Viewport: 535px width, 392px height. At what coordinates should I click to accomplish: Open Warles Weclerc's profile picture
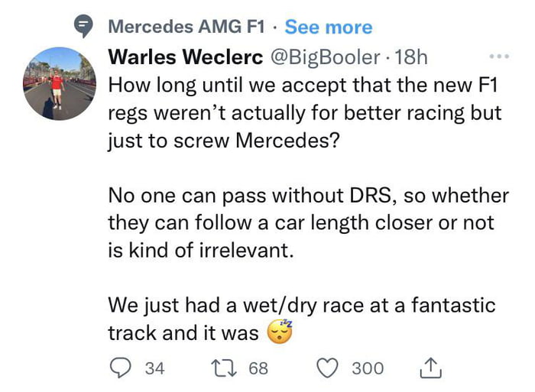59,83
